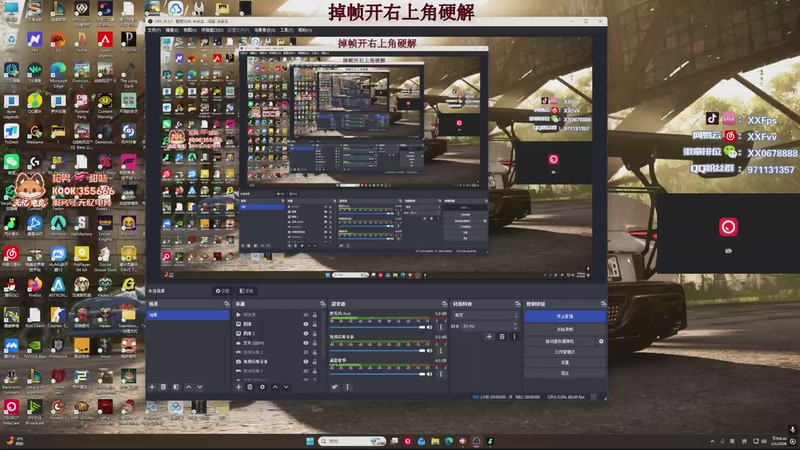Viewport: 800px width, 450px height.
Task: Open 桌面音频 channel three-dot menu
Action: coord(441,374)
